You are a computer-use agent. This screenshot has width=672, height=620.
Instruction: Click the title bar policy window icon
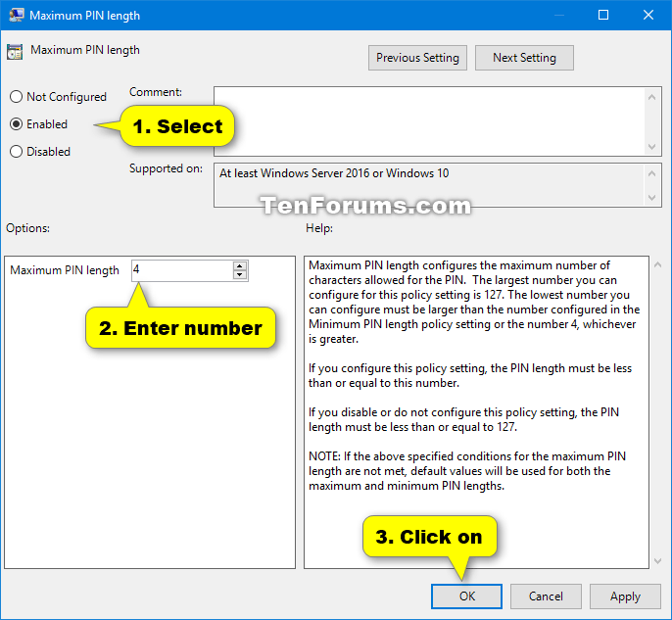point(17,15)
